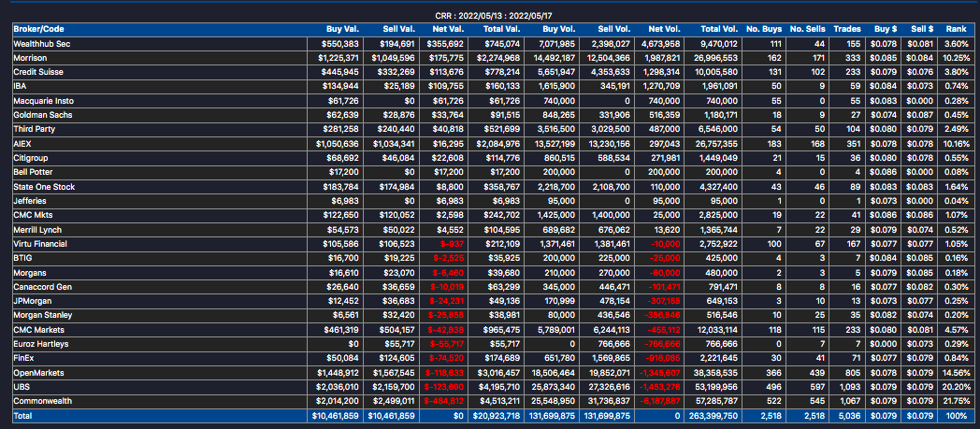Viewport: 980px width, 429px height.
Task: Click Morrison rank 10.25%
Action: [958, 57]
